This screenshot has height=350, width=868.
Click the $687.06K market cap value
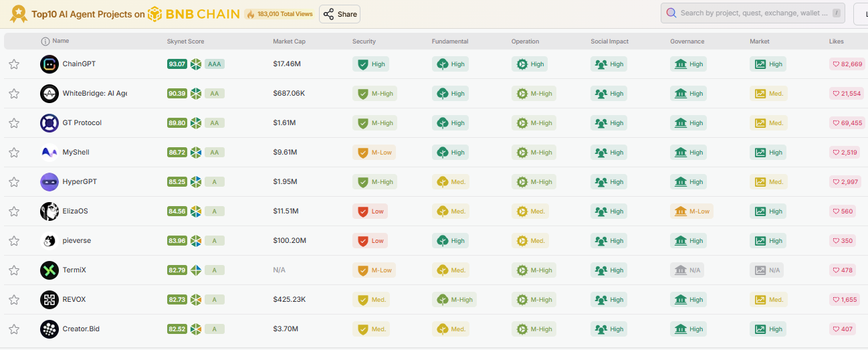click(x=289, y=94)
